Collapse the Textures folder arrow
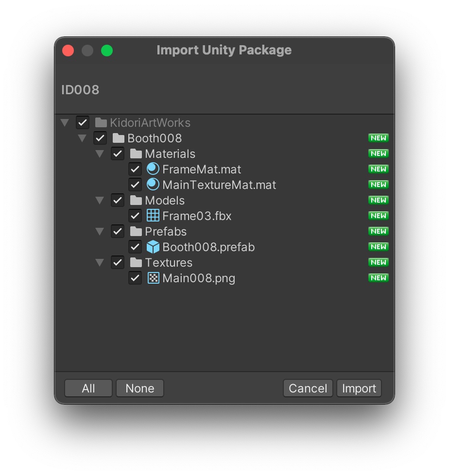 [100, 263]
